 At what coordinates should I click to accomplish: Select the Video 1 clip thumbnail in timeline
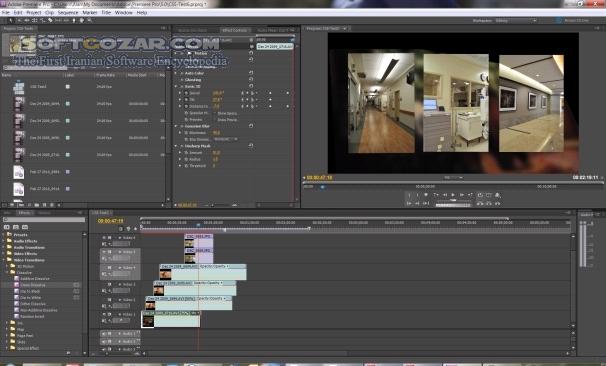pos(148,321)
